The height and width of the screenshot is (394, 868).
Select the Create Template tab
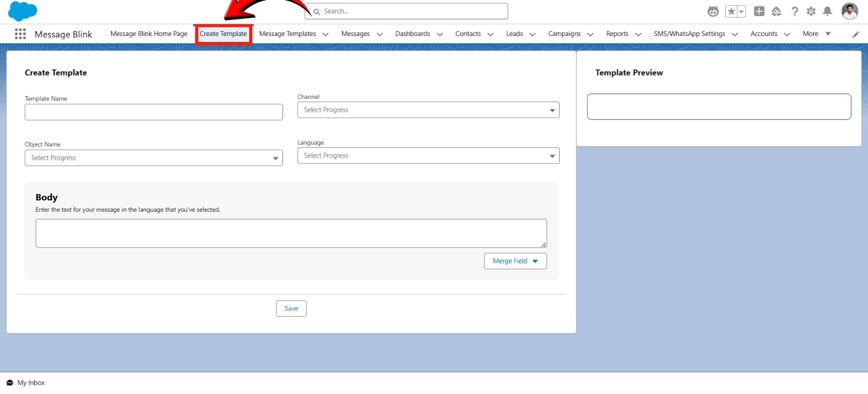click(223, 34)
